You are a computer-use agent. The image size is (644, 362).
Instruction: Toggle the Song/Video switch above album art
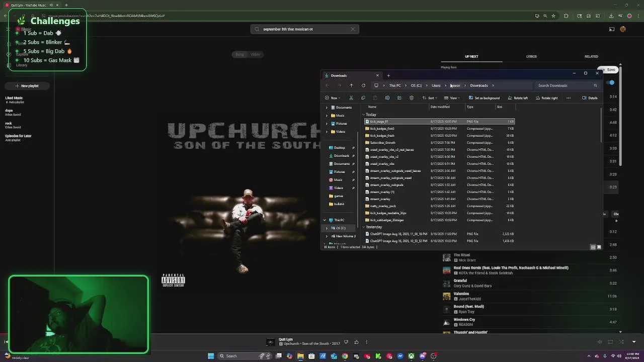coord(248,54)
